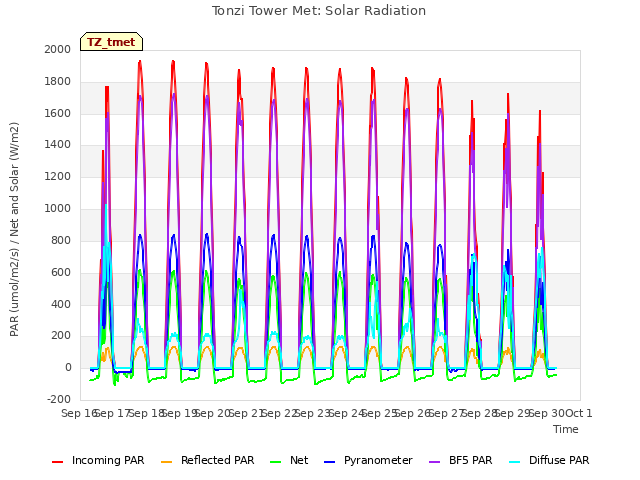This screenshot has height=480, width=640.
Task: Click the orange Reflected PAR legend swatch
Action: point(167,462)
